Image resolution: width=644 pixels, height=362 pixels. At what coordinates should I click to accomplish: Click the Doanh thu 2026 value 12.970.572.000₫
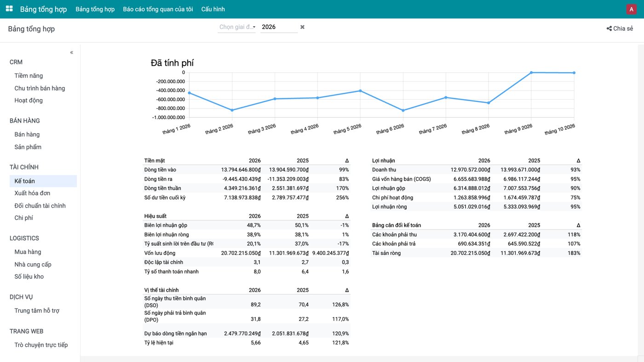pos(470,170)
